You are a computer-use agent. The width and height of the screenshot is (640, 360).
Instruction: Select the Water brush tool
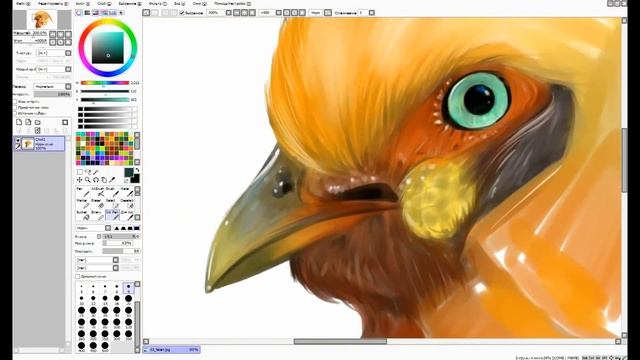coord(127,192)
